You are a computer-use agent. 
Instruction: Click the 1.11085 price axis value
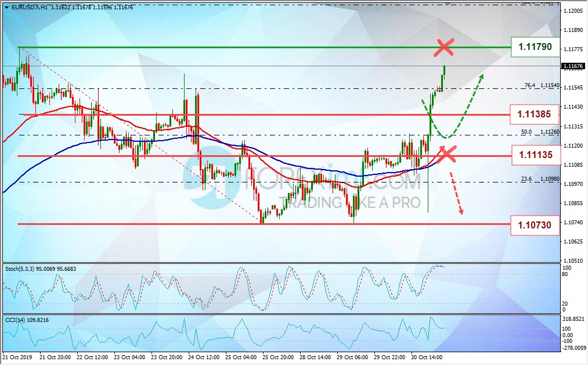pyautogui.click(x=573, y=165)
